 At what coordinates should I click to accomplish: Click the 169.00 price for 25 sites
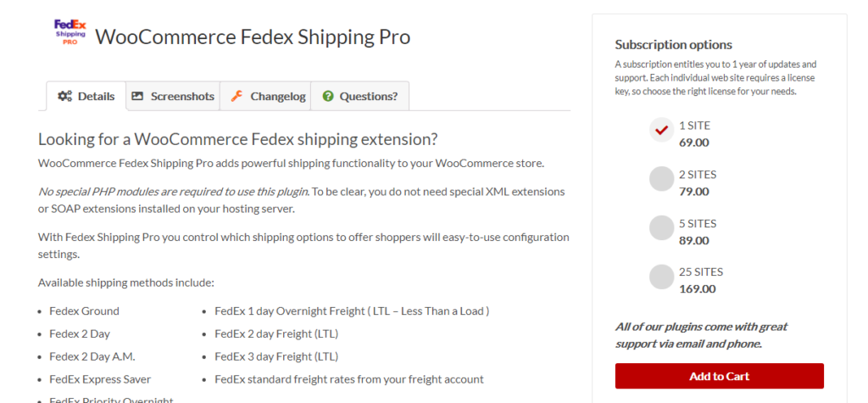698,288
